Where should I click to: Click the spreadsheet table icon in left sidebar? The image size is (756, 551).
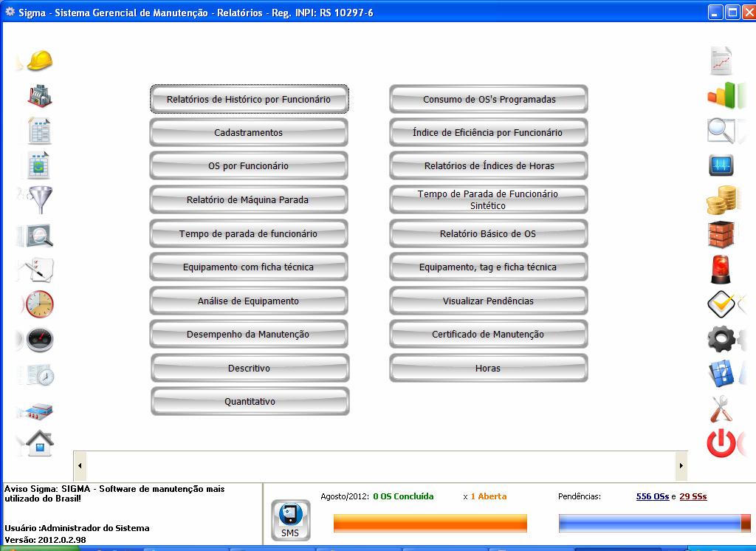click(39, 131)
